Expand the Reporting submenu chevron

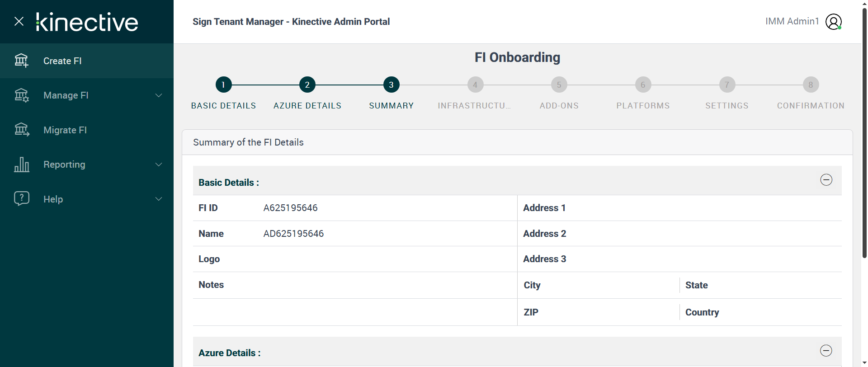(159, 165)
